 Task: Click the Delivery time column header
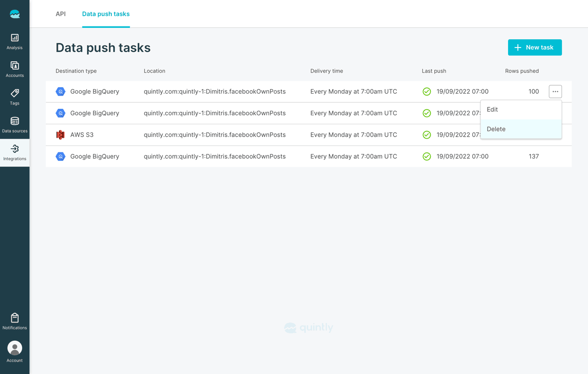pyautogui.click(x=327, y=71)
